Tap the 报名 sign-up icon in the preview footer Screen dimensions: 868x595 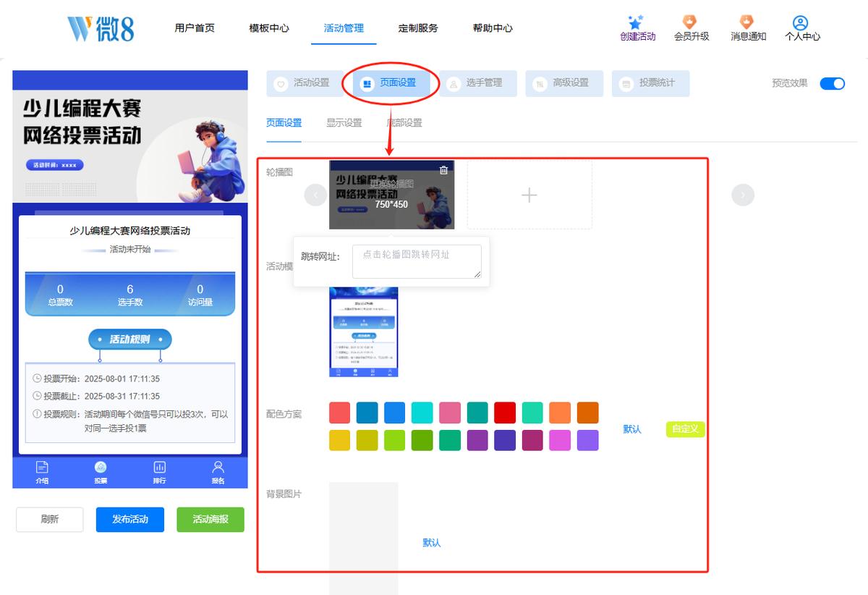(x=218, y=468)
